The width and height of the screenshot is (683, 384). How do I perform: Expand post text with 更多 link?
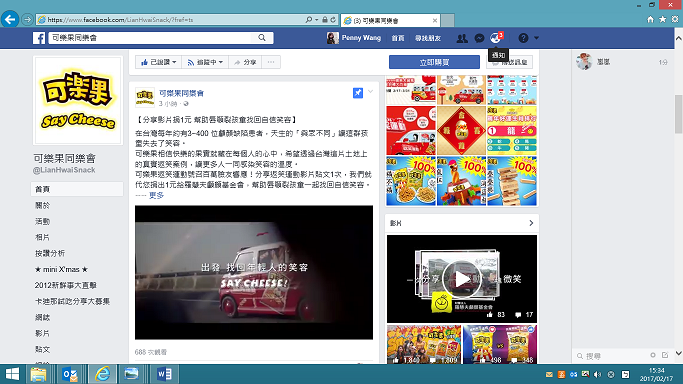[156, 195]
